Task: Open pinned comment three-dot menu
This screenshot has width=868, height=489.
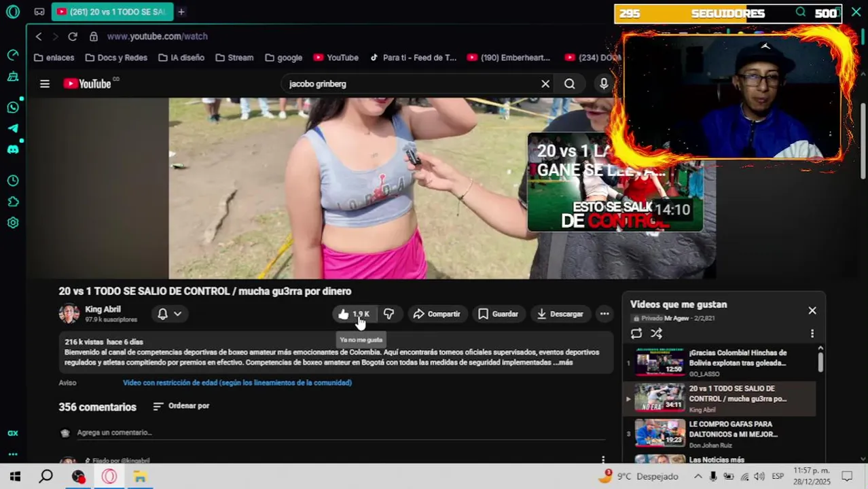Action: (603, 460)
